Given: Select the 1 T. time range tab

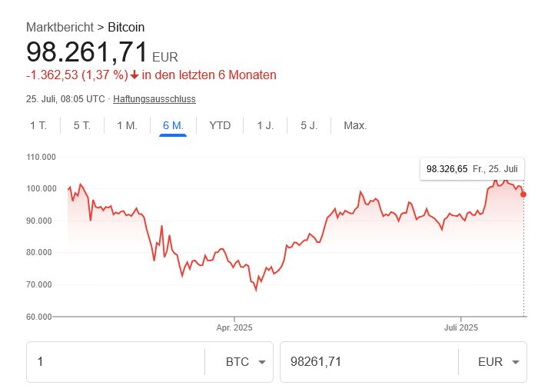Looking at the screenshot, I should point(38,125).
